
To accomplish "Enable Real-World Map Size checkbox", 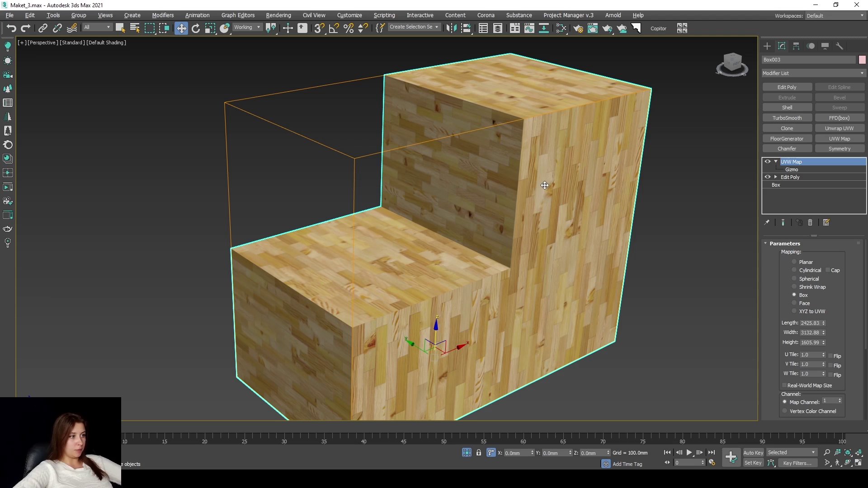I will 784,385.
